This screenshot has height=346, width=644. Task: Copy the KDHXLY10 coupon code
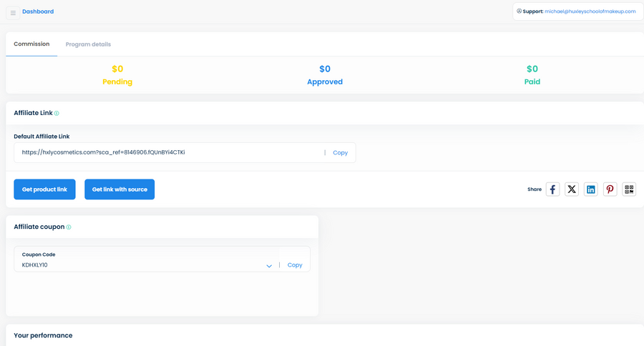click(295, 265)
